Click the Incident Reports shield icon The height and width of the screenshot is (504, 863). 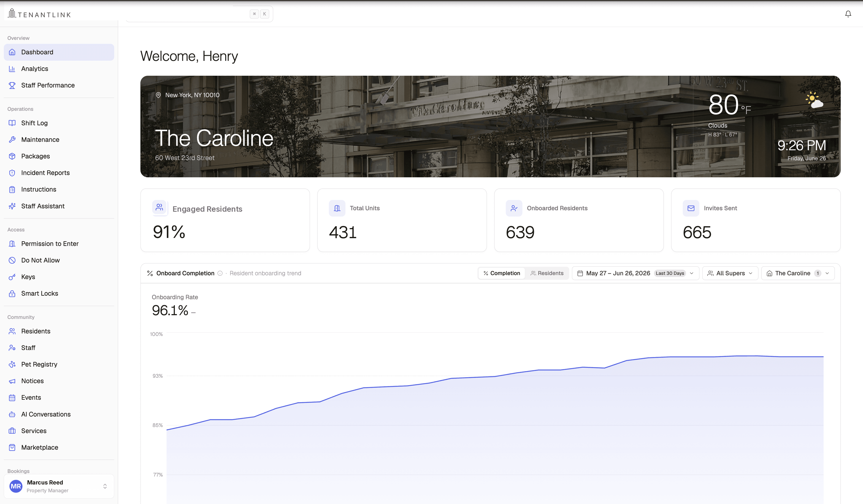[12, 173]
